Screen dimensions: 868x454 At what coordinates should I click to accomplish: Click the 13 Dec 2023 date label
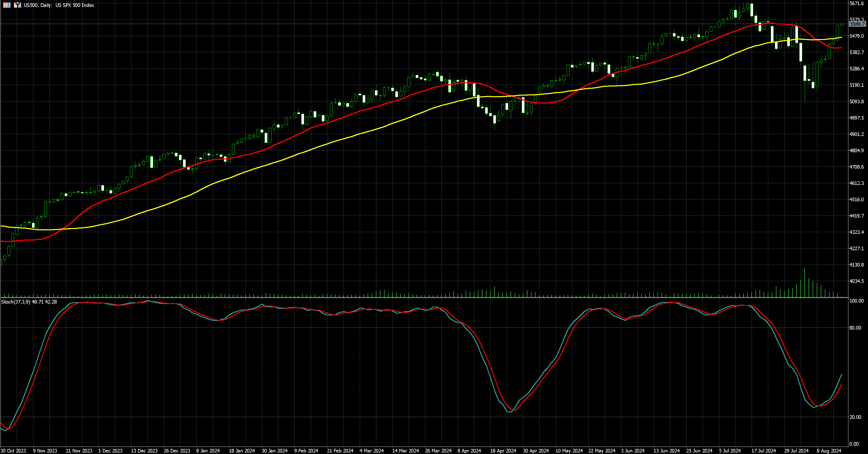click(144, 451)
